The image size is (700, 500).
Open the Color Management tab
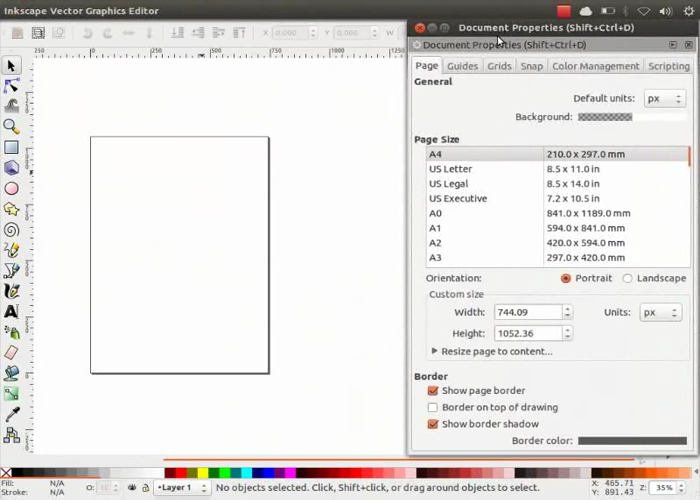click(x=595, y=66)
